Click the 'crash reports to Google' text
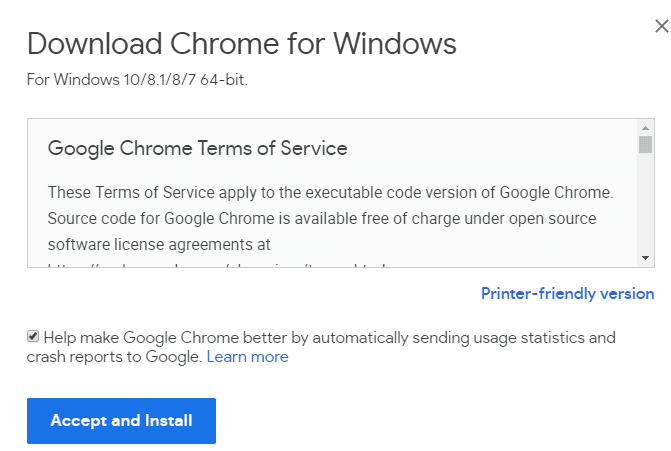 point(114,357)
